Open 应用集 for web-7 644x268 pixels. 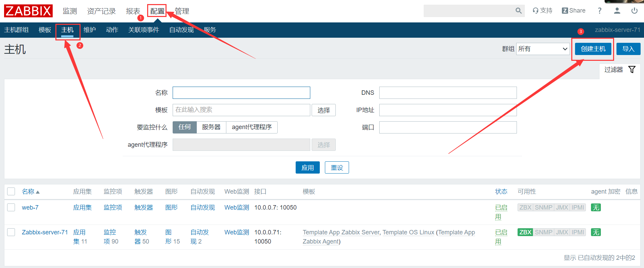(x=83, y=208)
